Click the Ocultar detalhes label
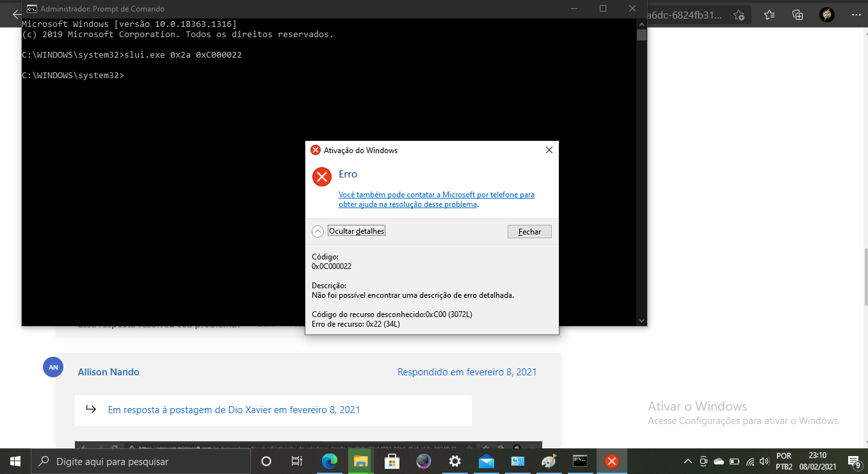868x474 pixels. pyautogui.click(x=357, y=231)
